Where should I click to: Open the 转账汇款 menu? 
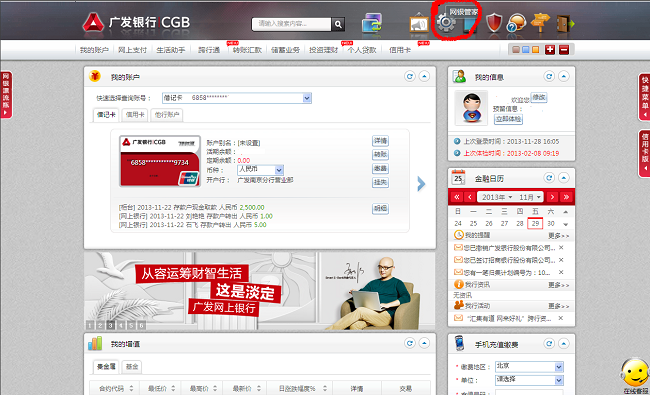tap(247, 50)
